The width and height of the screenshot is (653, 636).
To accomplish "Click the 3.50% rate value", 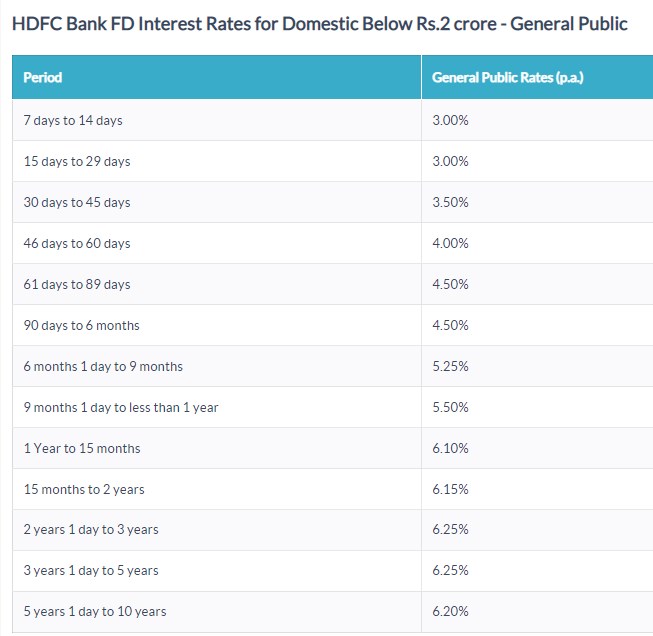I will (x=450, y=202).
